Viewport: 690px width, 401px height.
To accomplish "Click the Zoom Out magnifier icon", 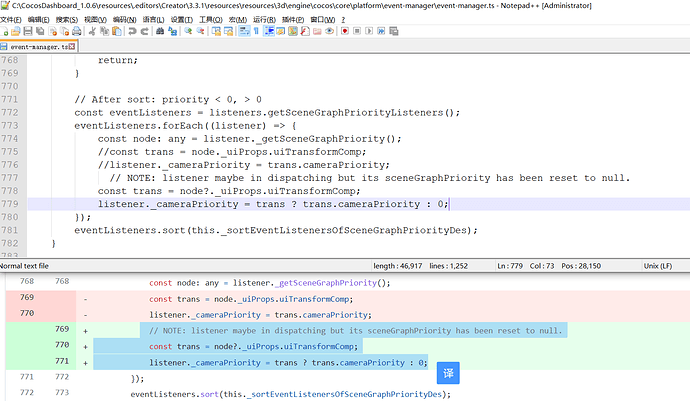I will [x=200, y=31].
